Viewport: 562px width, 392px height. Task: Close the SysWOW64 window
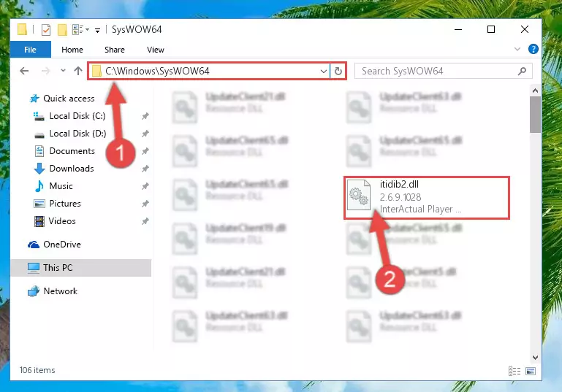(525, 29)
